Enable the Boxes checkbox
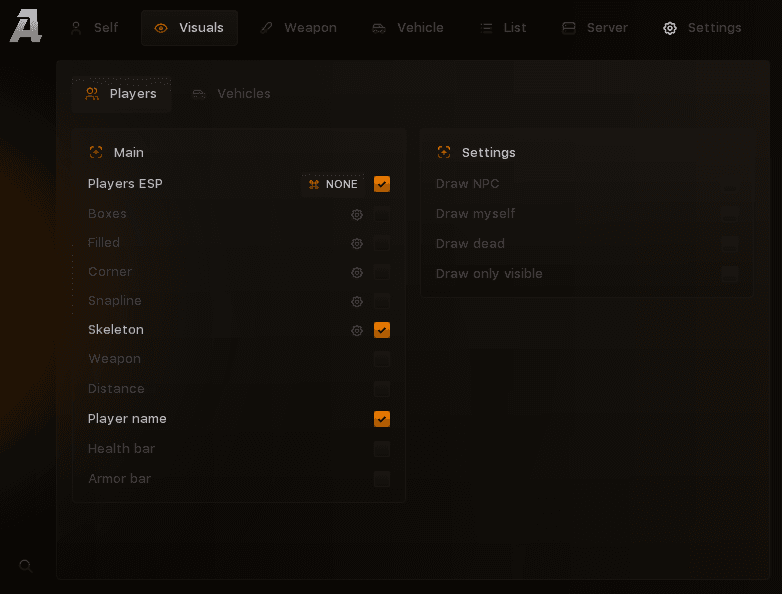Image resolution: width=782 pixels, height=594 pixels. point(382,214)
